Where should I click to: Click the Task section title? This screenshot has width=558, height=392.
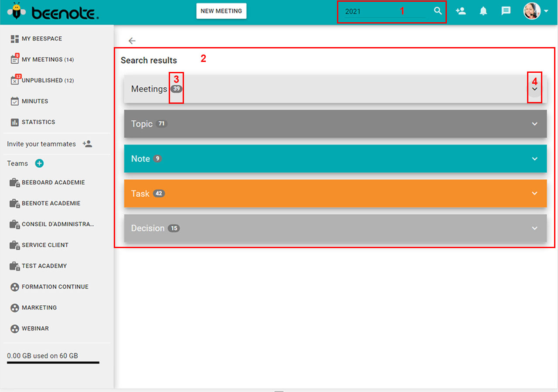point(140,194)
